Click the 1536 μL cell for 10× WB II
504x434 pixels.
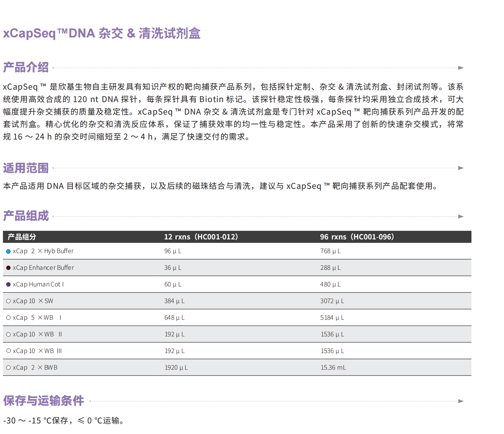(x=332, y=334)
